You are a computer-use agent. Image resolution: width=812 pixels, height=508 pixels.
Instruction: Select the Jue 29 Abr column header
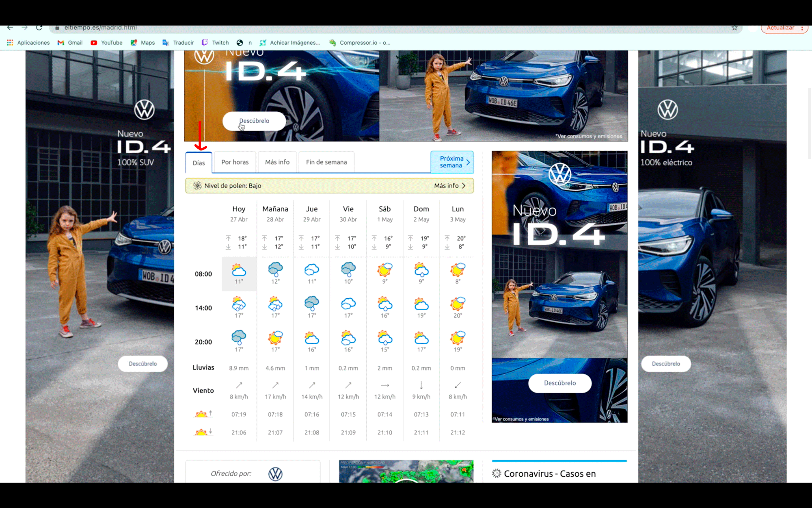312,214
